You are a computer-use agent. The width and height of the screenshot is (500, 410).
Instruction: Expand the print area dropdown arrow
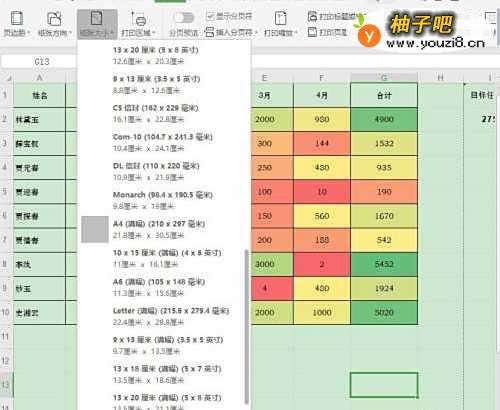pyautogui.click(x=154, y=33)
